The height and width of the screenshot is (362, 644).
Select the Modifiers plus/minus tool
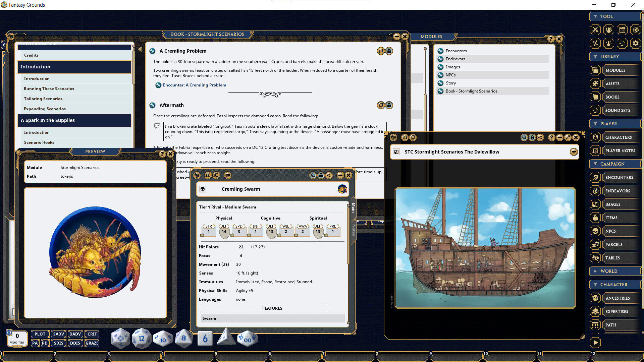point(595,43)
